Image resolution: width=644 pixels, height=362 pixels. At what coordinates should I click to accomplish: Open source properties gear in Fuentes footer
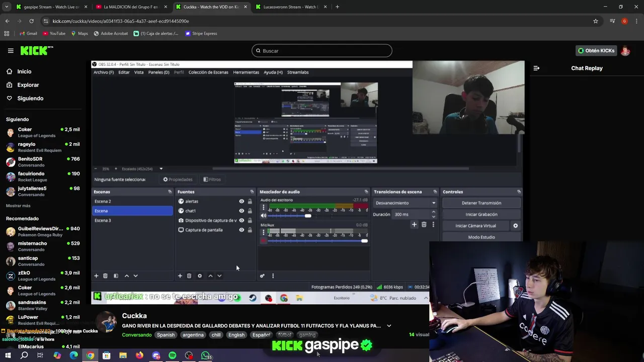(200, 276)
